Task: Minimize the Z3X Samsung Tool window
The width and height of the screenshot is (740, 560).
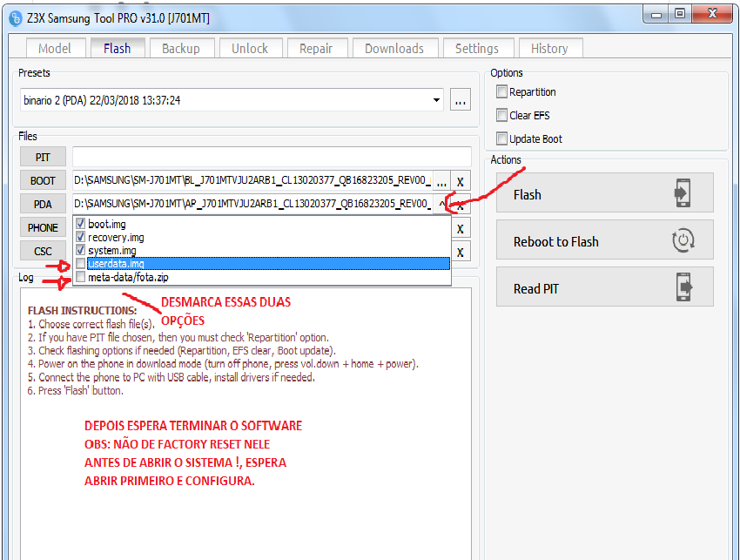Action: [x=656, y=15]
